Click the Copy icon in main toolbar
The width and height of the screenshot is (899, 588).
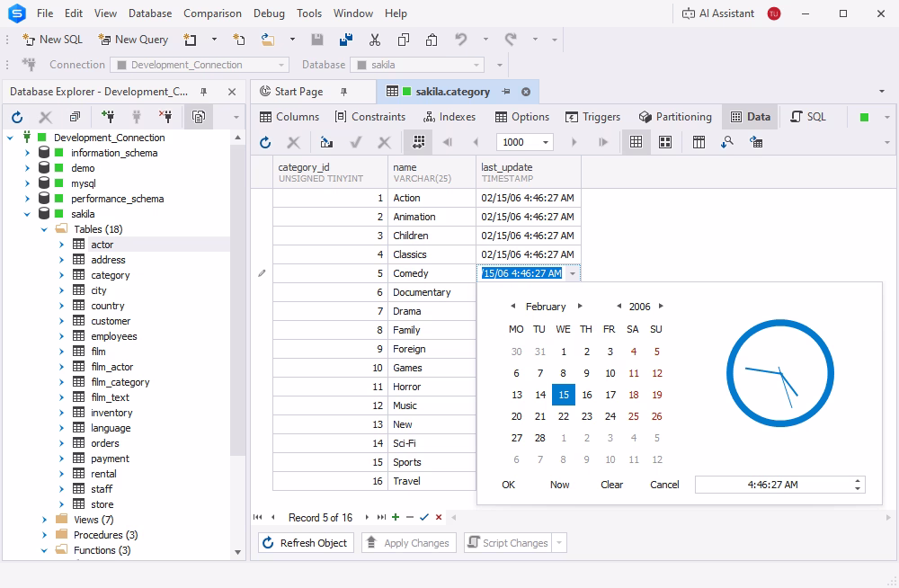coord(404,40)
